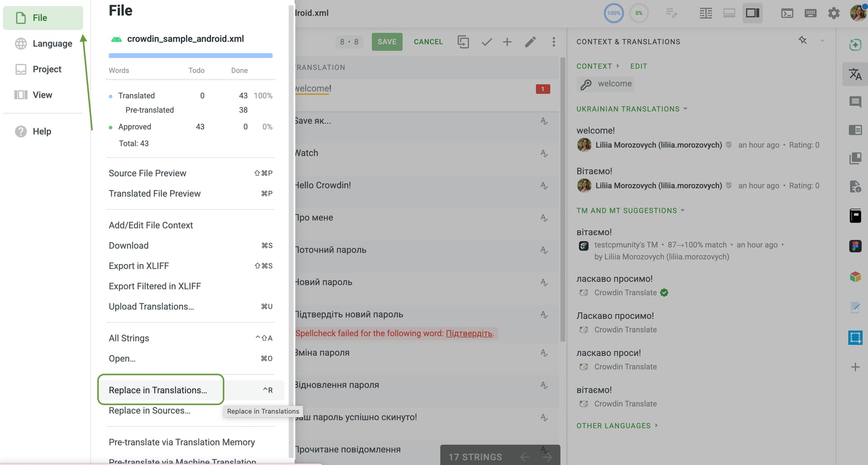This screenshot has height=465, width=868.
Task: Click the approve checkmark icon
Action: click(x=487, y=42)
